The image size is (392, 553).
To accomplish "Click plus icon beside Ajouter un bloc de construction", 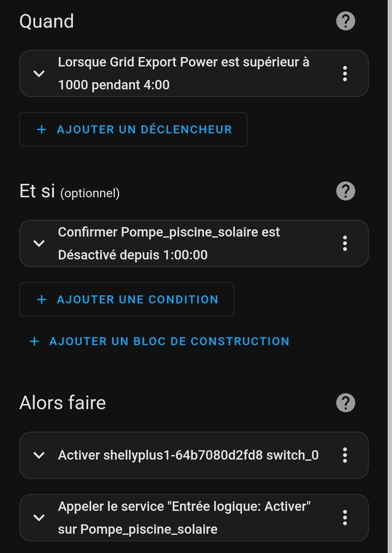I will coord(34,342).
